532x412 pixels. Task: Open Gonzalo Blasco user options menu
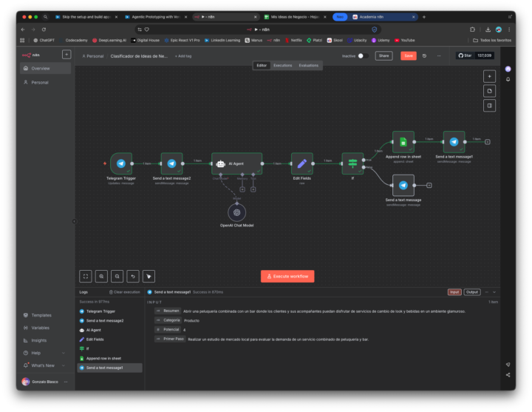pos(66,382)
